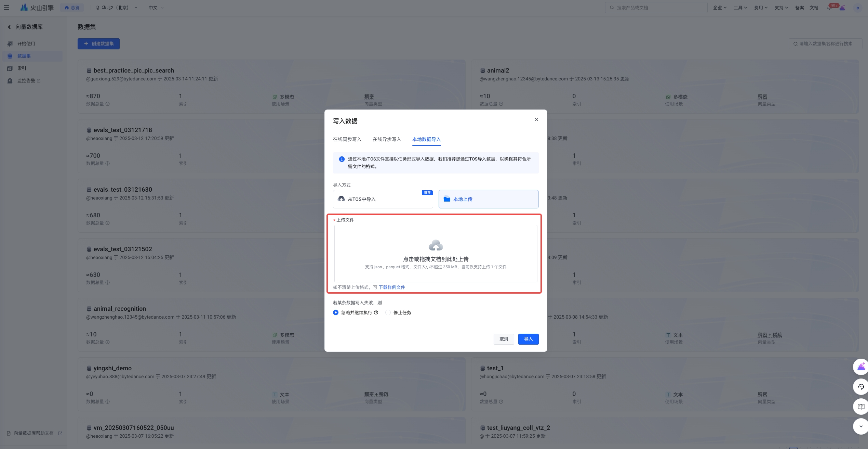Click the notification bell icon
Screen dimensions: 868x449
pos(829,8)
